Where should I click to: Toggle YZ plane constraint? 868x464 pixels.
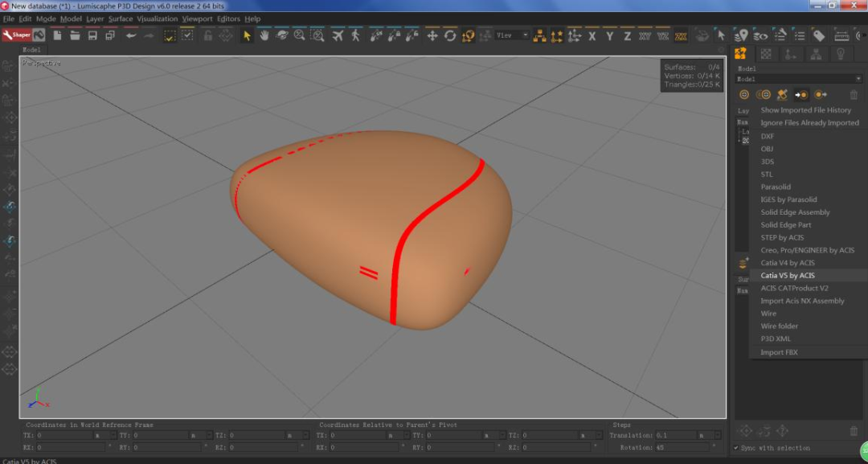(x=662, y=36)
